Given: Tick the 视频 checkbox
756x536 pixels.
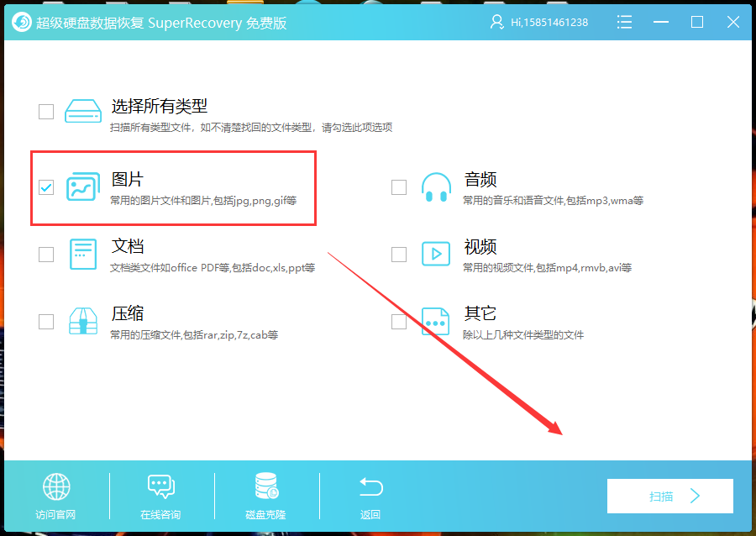Looking at the screenshot, I should 399,254.
